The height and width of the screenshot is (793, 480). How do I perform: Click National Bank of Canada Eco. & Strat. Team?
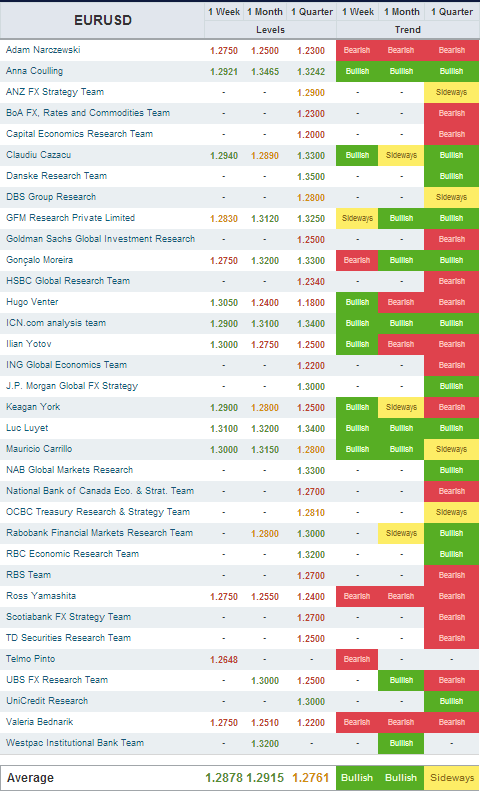click(100, 491)
